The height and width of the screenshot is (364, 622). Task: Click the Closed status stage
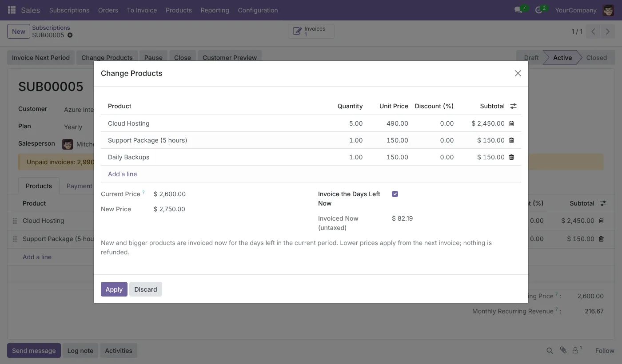click(596, 57)
